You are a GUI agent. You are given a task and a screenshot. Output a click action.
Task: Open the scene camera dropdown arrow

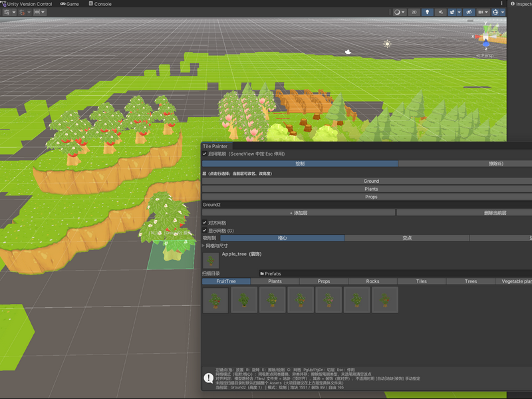(487, 12)
